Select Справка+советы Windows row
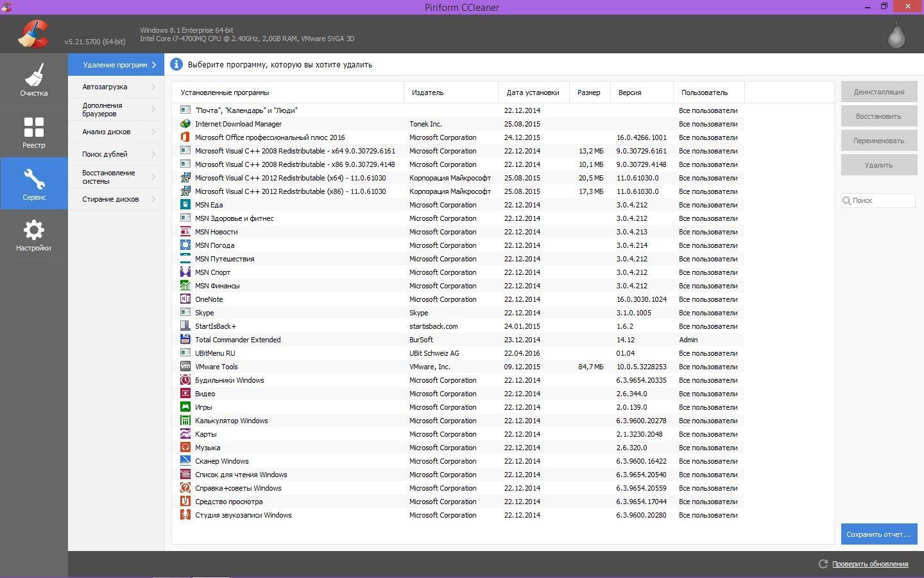 click(458, 488)
